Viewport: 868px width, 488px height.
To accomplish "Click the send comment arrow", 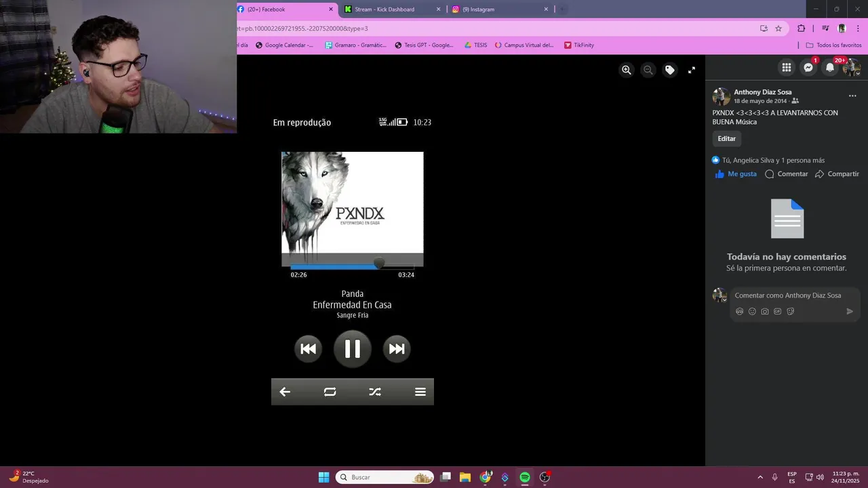I will pyautogui.click(x=850, y=312).
